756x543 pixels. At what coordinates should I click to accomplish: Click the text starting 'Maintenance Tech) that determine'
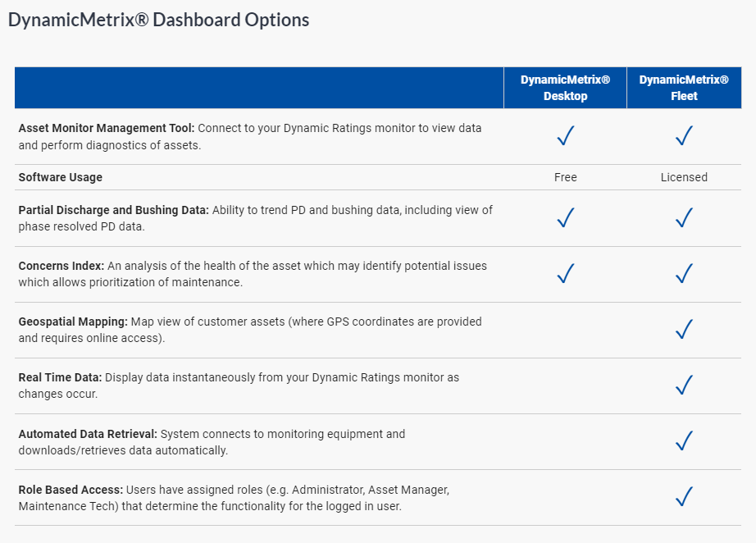point(210,506)
